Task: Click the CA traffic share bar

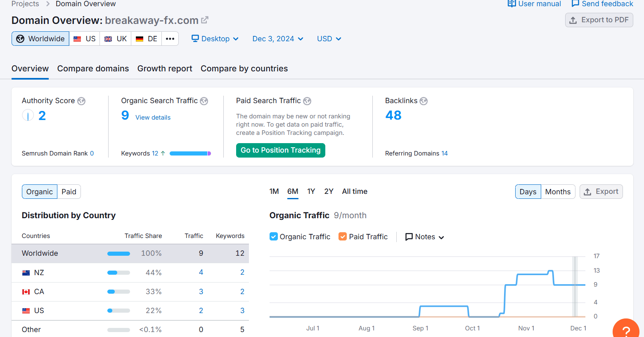Action: click(x=118, y=292)
